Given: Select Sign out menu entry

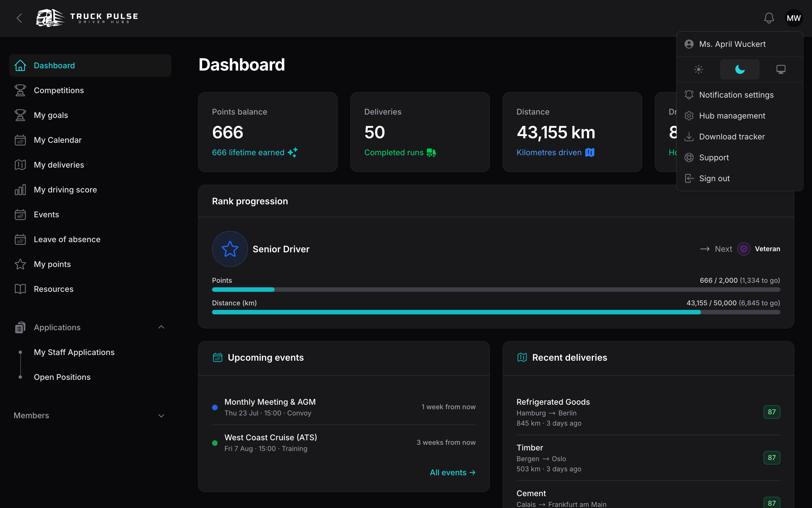Looking at the screenshot, I should tap(740, 178).
